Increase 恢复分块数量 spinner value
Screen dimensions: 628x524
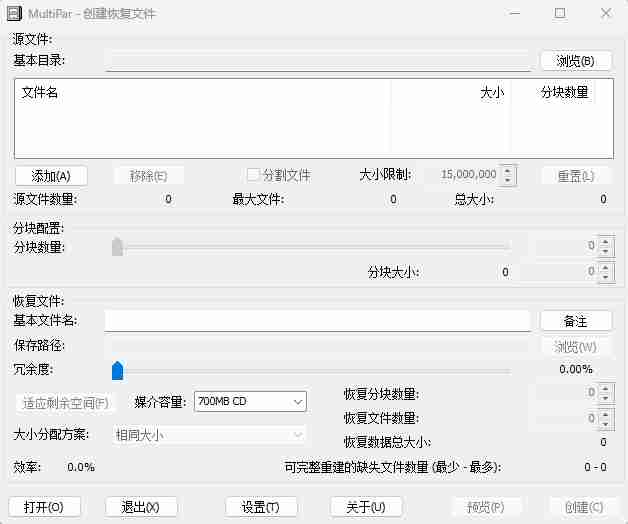[x=605, y=388]
